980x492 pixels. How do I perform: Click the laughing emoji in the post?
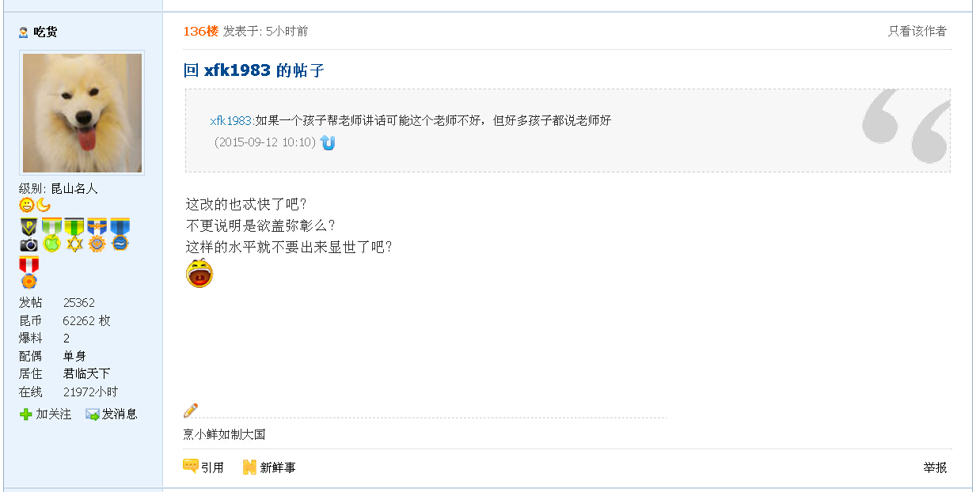[x=199, y=273]
